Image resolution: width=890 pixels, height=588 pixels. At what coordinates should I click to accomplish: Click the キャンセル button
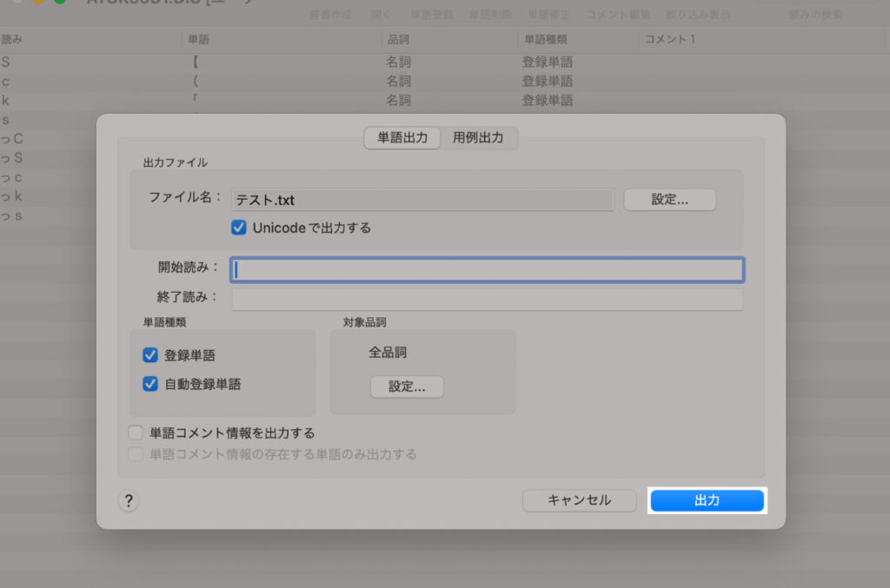tap(579, 500)
